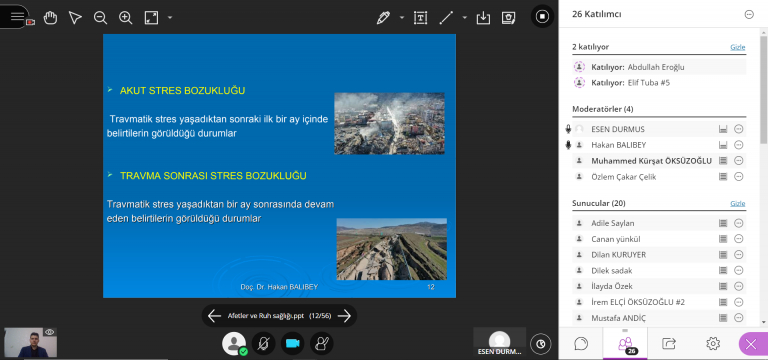Click Gizle link beside Sunucular (20)
Image resolution: width=768 pixels, height=360 pixels.
738,203
